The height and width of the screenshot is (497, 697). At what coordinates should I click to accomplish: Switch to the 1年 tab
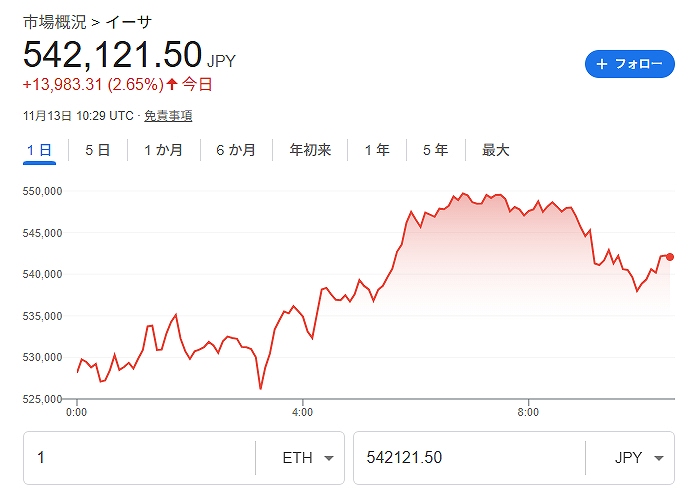pos(377,150)
